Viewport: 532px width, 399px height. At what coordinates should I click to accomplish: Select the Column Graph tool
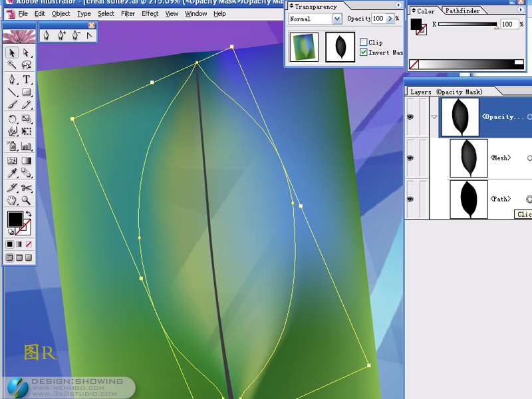tap(27, 146)
